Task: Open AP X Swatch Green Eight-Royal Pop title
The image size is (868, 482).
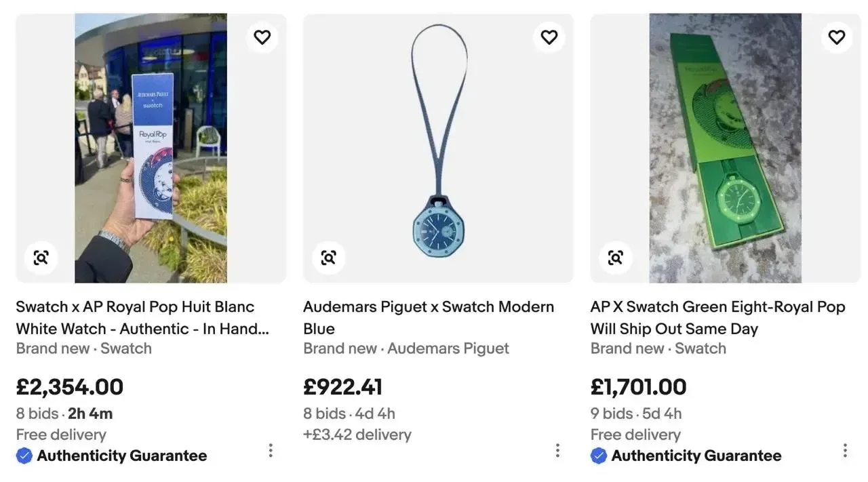Action: 718,318
